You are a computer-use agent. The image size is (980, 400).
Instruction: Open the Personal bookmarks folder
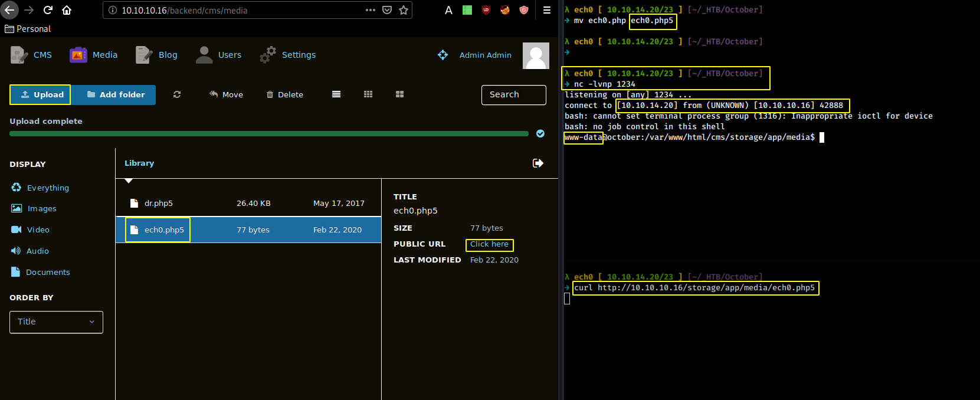click(28, 29)
